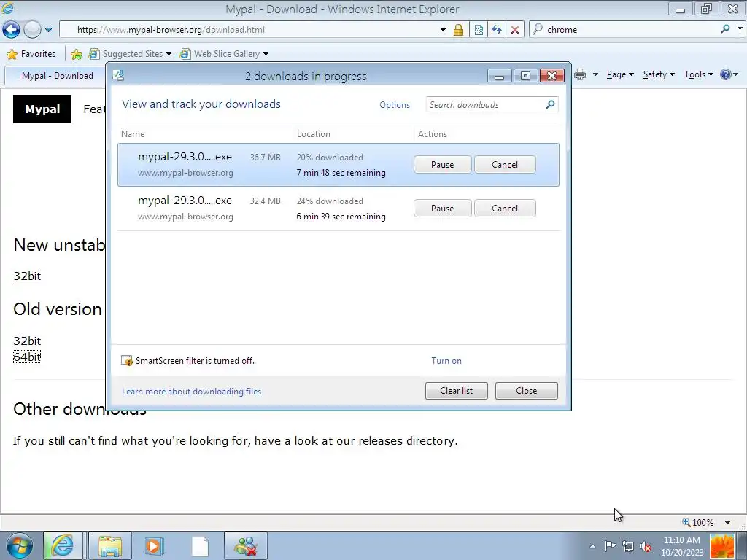This screenshot has width=747, height=560.
Task: Show hidden system tray icons
Action: pos(592,546)
